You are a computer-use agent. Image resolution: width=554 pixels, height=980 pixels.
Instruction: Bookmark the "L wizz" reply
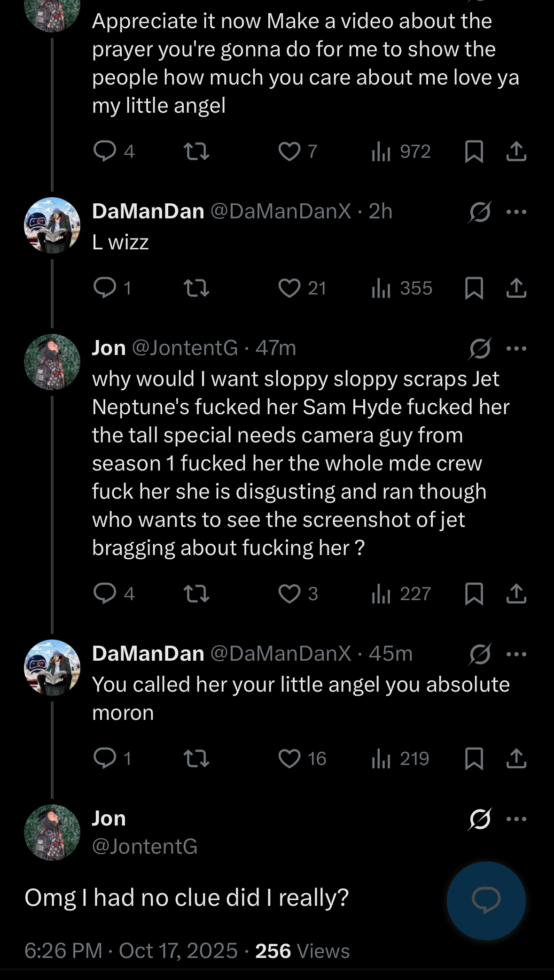pos(474,288)
